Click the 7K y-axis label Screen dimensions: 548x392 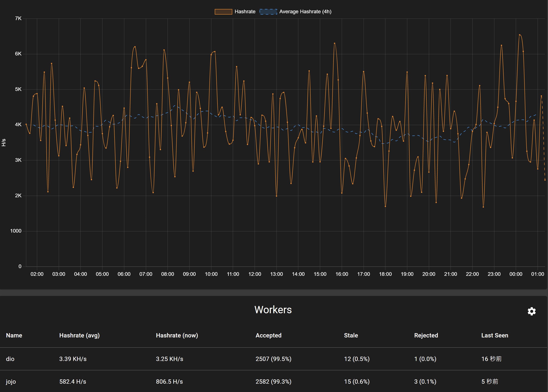[x=18, y=19]
